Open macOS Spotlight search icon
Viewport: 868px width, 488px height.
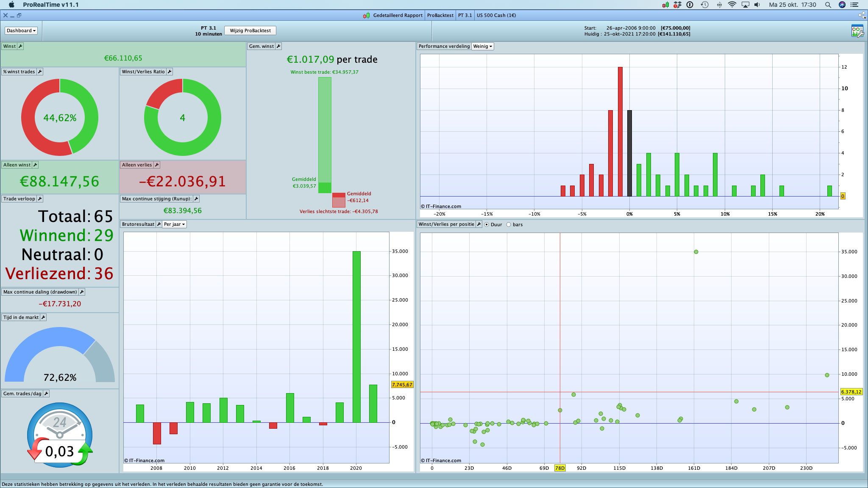coord(828,5)
